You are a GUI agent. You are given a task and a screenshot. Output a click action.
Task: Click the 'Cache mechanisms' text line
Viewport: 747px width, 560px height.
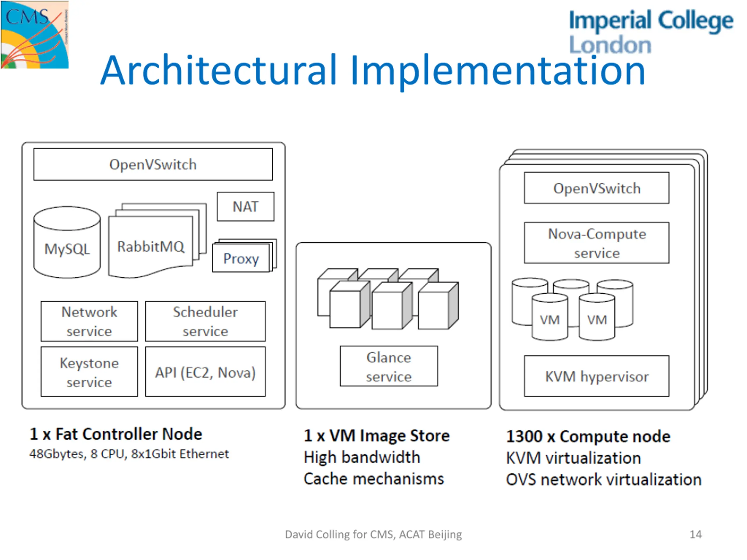tap(373, 479)
